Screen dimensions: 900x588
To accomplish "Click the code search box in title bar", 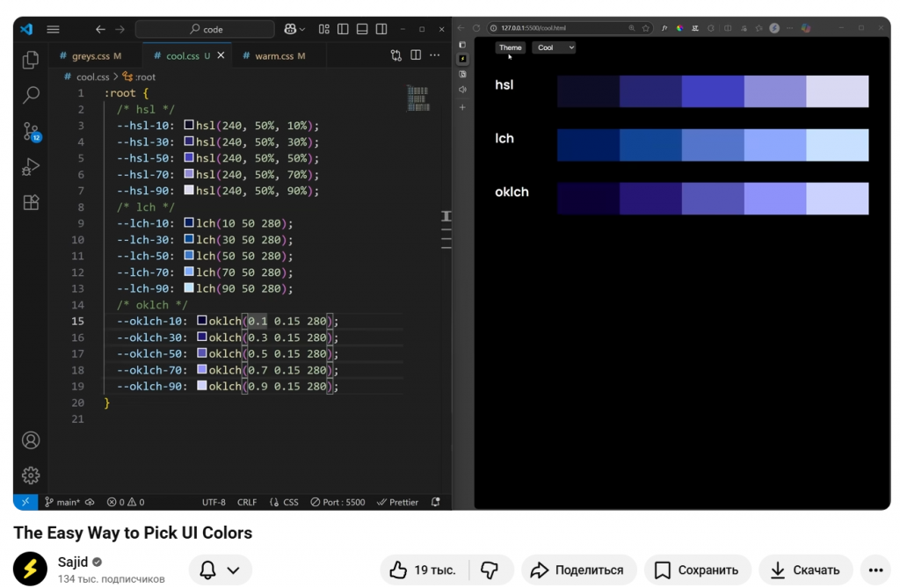I will point(206,29).
